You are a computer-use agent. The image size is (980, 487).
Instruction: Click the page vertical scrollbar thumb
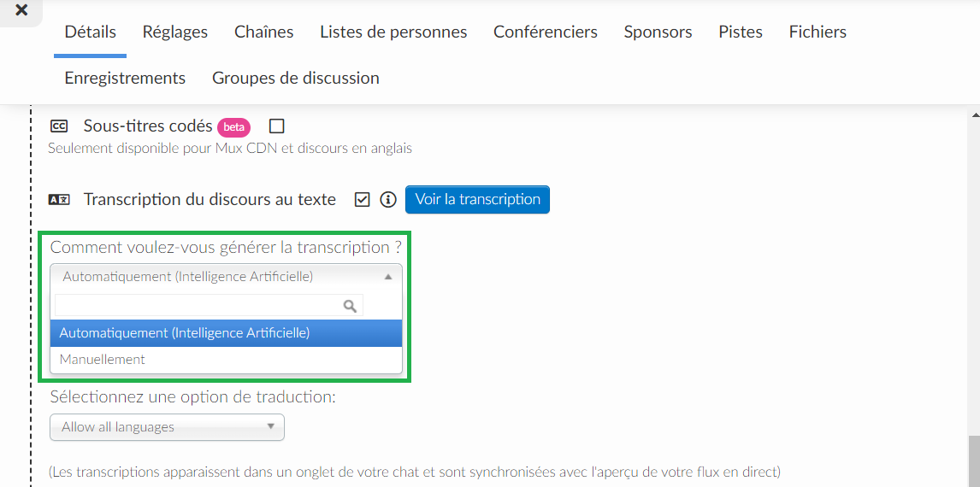tap(974, 461)
